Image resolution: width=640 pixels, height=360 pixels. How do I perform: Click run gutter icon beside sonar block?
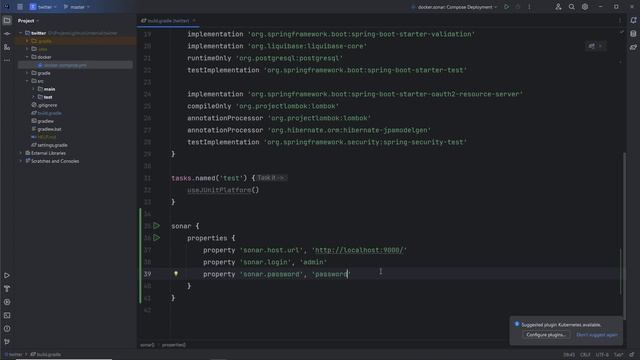[156, 226]
